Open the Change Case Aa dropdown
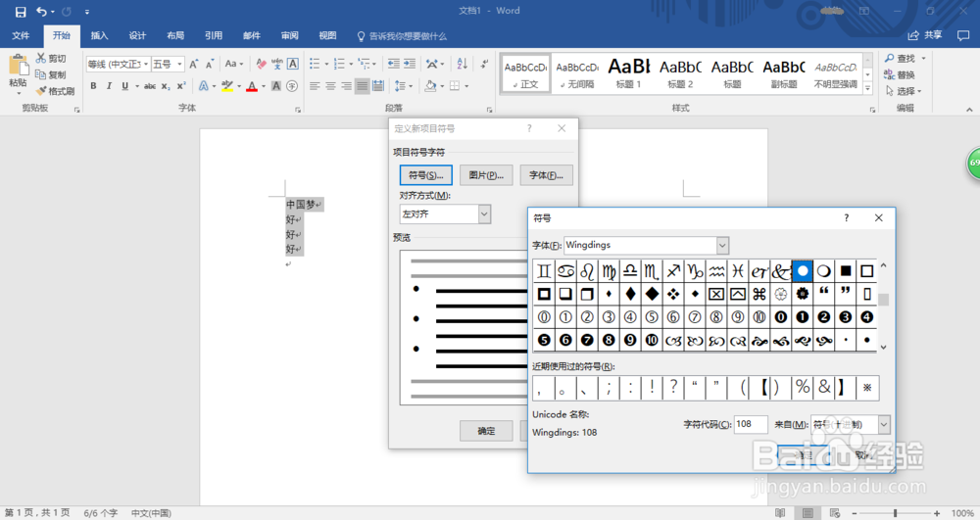 point(234,64)
